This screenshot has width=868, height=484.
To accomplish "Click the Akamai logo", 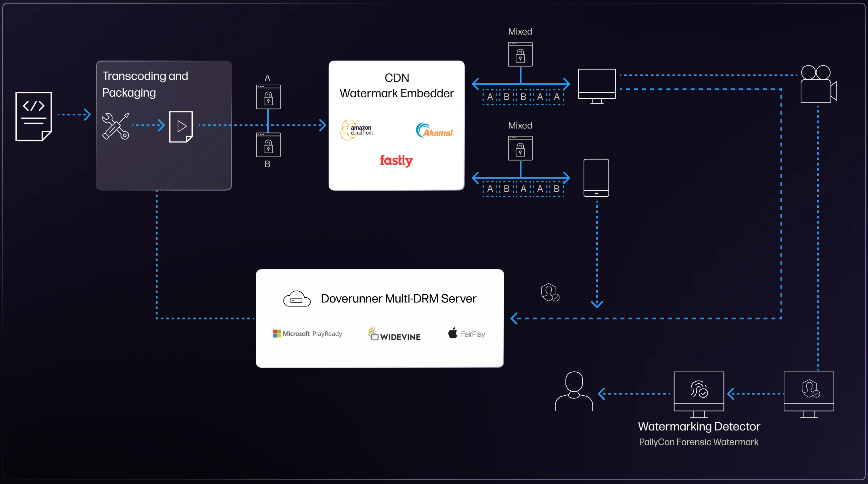I will click(434, 130).
